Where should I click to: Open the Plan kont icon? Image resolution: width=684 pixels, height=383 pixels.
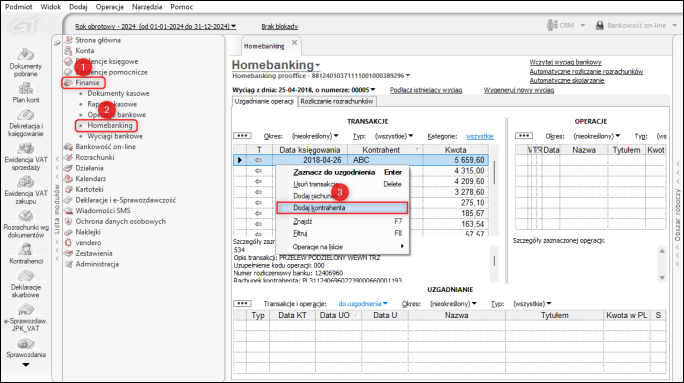[x=25, y=89]
